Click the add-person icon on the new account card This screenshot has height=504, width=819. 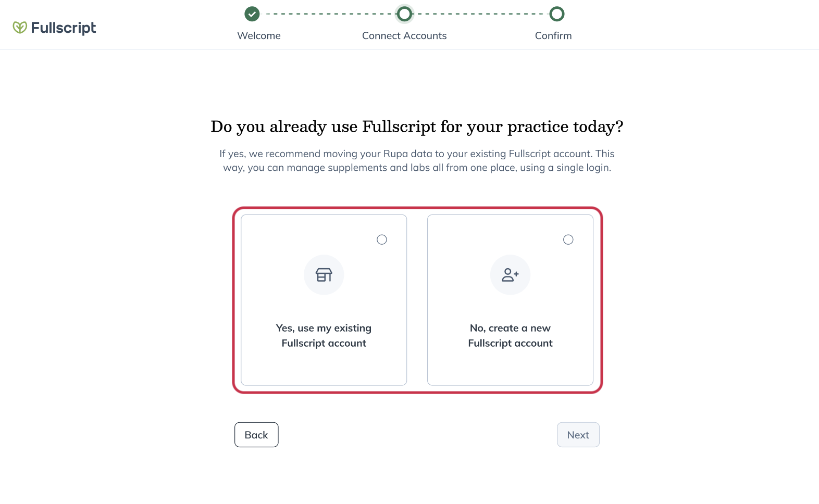coord(510,274)
